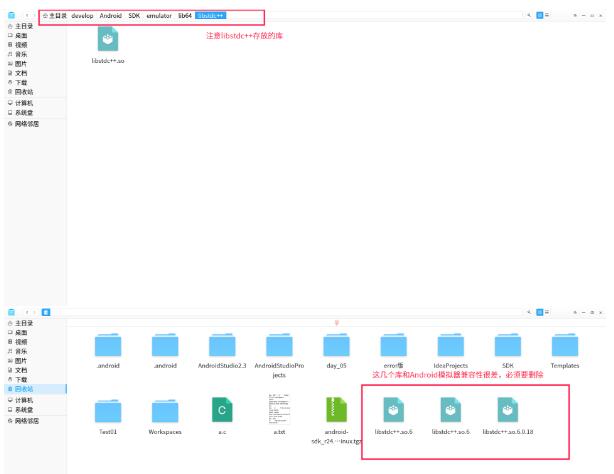
Task: Click trash location icon in bottom address bar
Action: pos(46,312)
